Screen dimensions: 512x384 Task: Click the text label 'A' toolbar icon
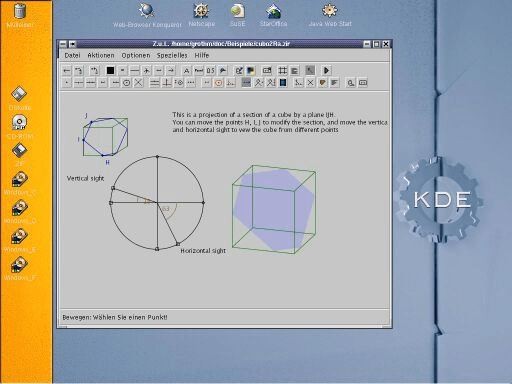[186, 70]
